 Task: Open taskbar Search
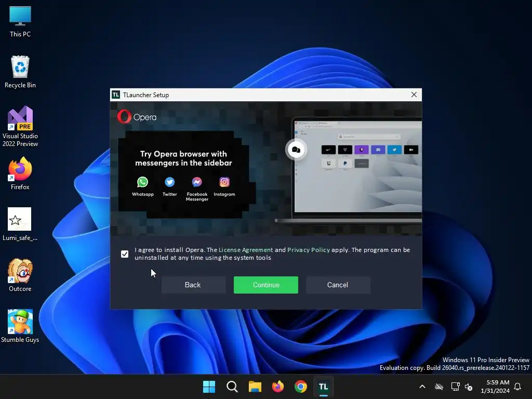point(232,387)
